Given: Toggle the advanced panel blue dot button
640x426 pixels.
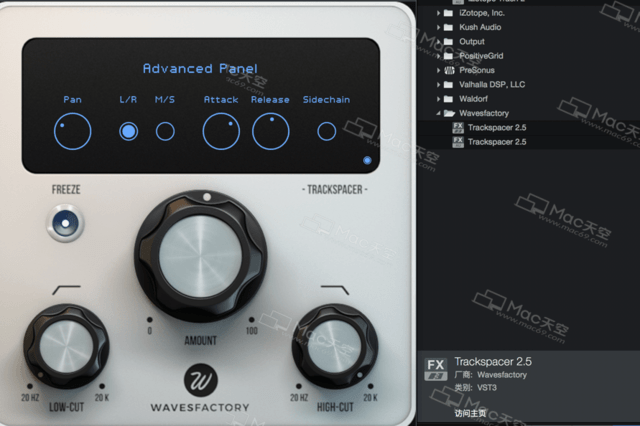Looking at the screenshot, I should pyautogui.click(x=367, y=160).
